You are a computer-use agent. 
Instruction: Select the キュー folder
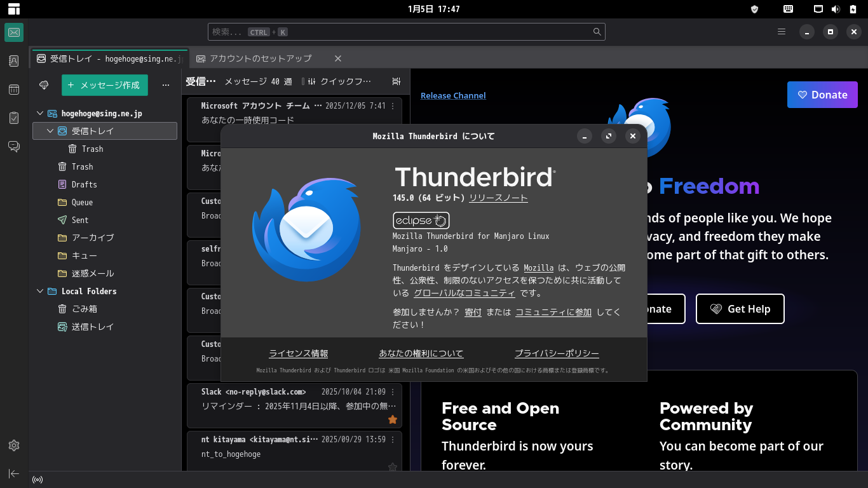tap(105, 255)
